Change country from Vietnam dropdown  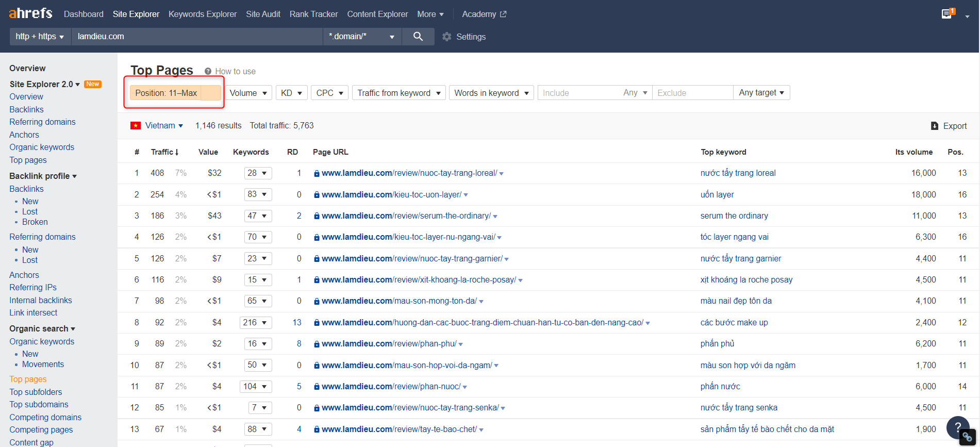[164, 125]
